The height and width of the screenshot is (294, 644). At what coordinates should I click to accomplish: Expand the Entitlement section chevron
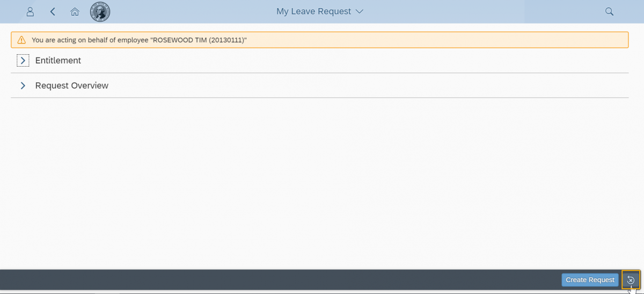click(x=23, y=61)
